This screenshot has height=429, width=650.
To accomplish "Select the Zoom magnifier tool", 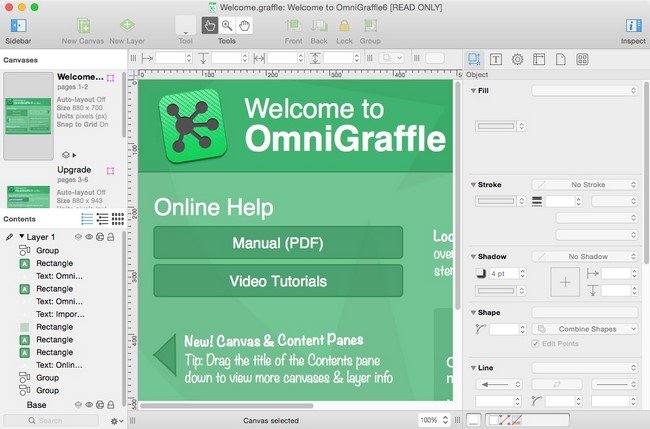I will click(227, 26).
